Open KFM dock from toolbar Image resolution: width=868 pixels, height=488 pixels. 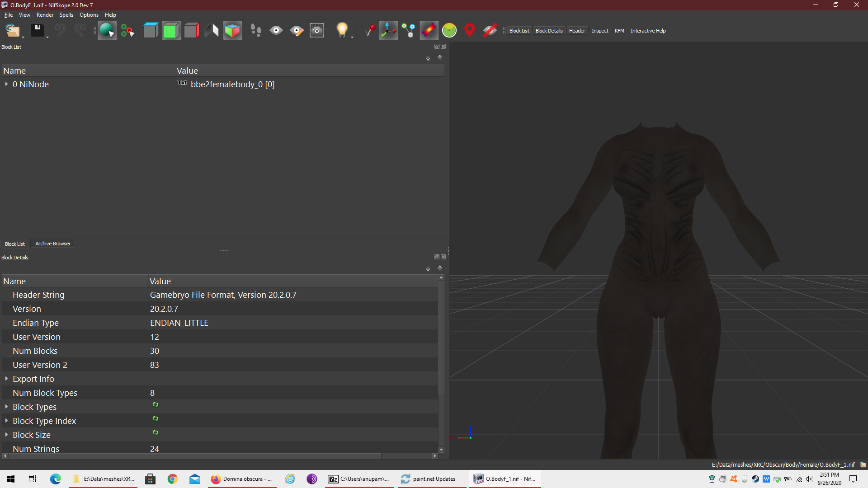pos(619,31)
